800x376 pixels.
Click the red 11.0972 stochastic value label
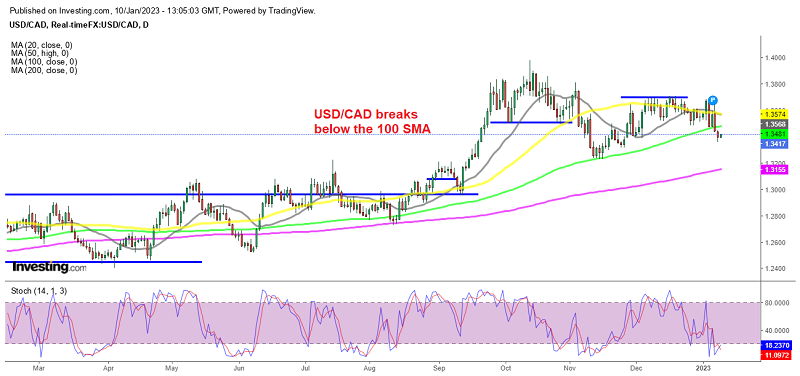click(x=776, y=354)
